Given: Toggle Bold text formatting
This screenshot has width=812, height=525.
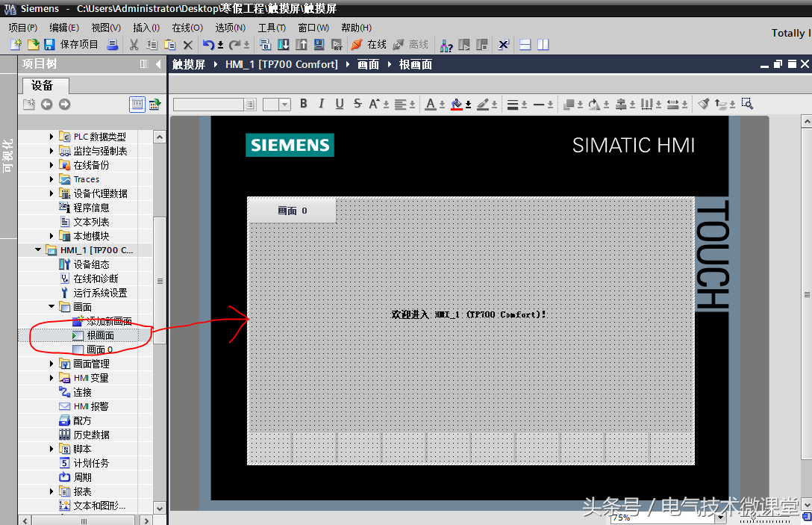Looking at the screenshot, I should tap(304, 104).
